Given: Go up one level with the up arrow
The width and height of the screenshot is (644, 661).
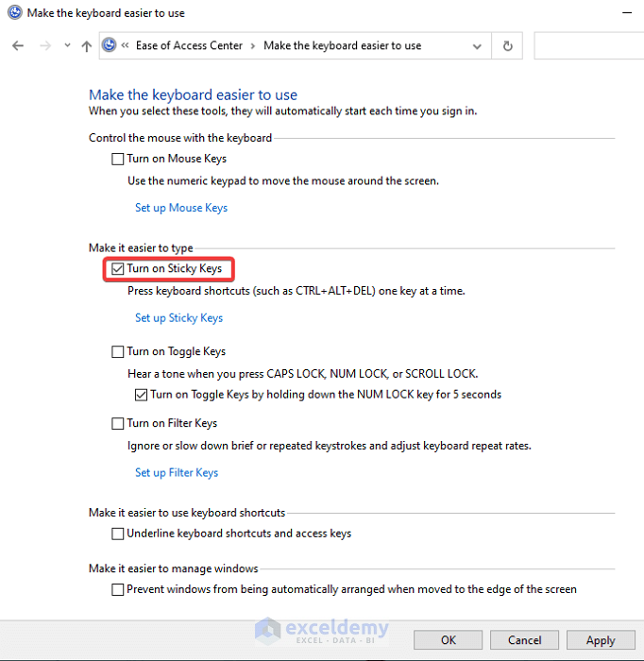Looking at the screenshot, I should point(86,45).
